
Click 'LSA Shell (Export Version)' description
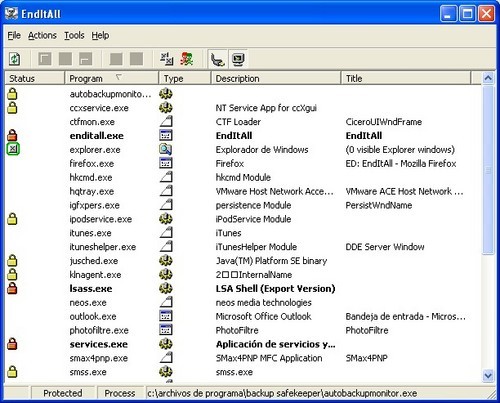pyautogui.click(x=275, y=289)
